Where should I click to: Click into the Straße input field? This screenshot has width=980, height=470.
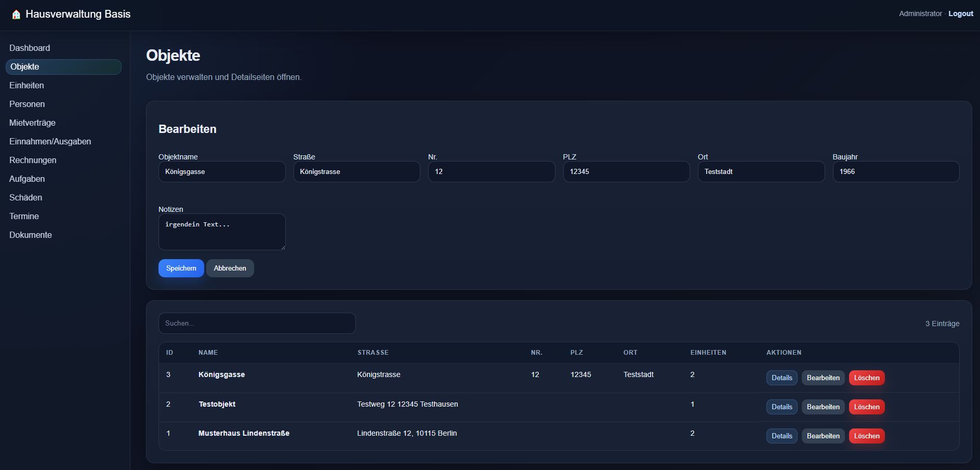coord(356,171)
